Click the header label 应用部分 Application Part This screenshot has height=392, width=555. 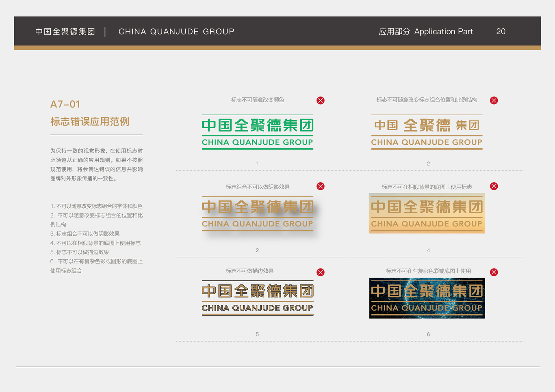[426, 32]
